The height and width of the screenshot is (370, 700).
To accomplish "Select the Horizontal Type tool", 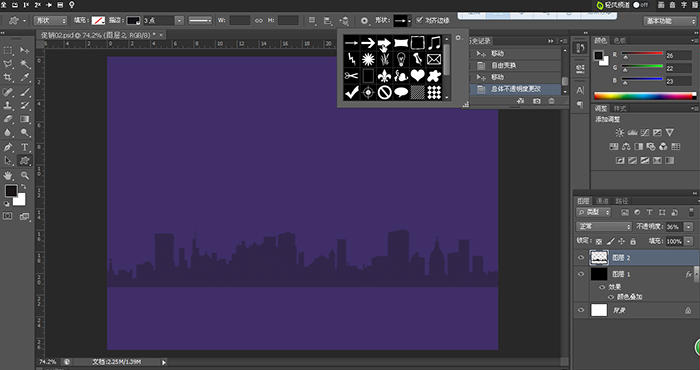I will click(25, 147).
